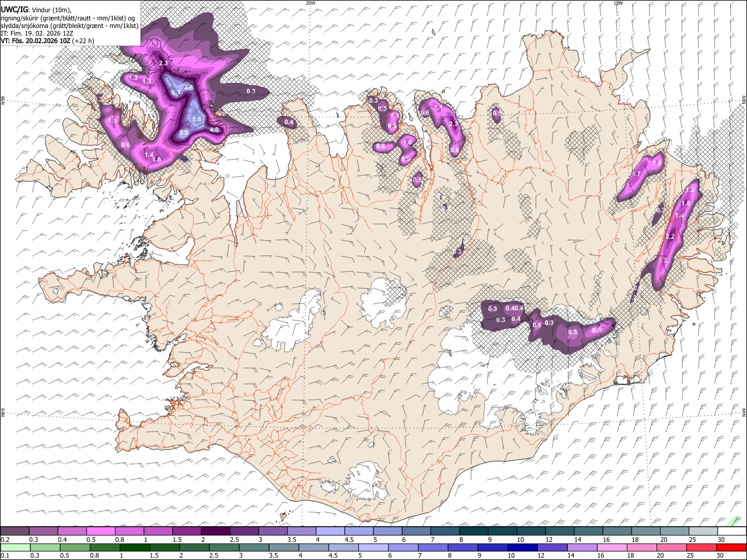Click the bright pink 0.5 snow legend swatch
Image resolution: width=747 pixels, height=560 pixels.
click(x=100, y=531)
